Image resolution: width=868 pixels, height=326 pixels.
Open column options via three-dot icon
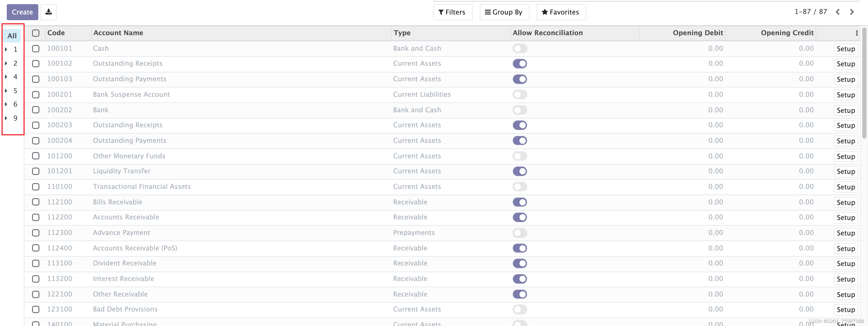click(x=857, y=33)
